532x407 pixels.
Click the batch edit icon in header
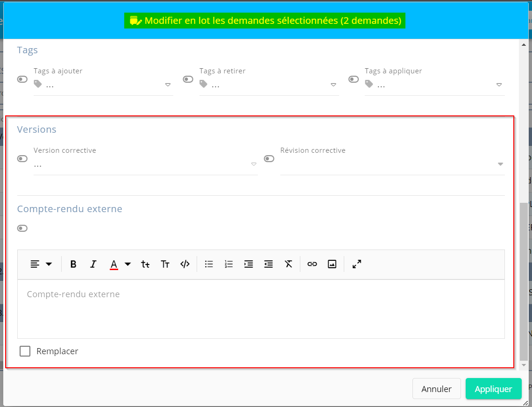tap(135, 21)
